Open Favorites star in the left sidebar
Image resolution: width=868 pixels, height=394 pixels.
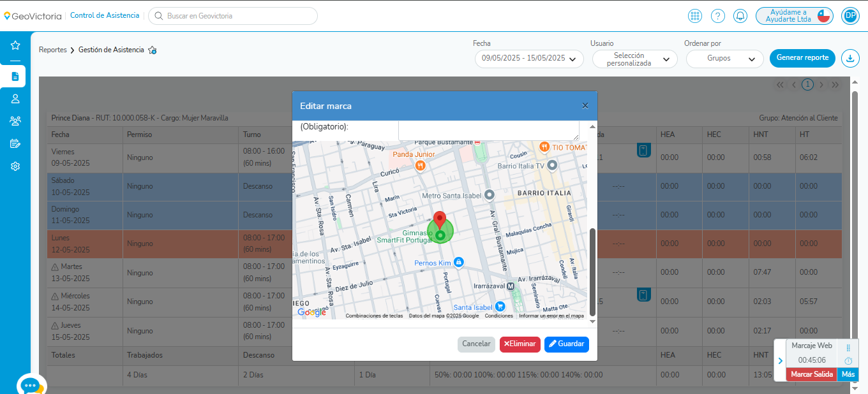click(x=15, y=45)
